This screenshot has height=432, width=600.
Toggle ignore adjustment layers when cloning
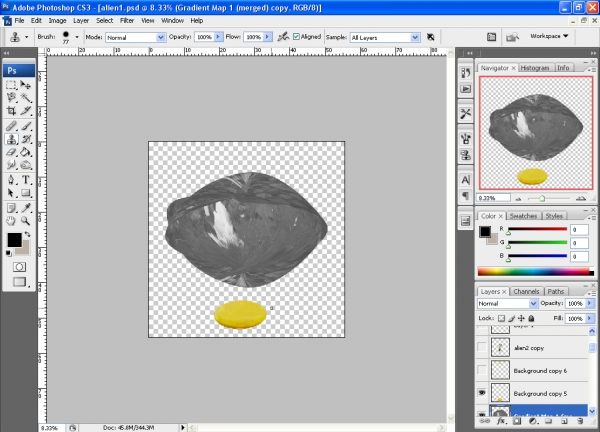[431, 37]
